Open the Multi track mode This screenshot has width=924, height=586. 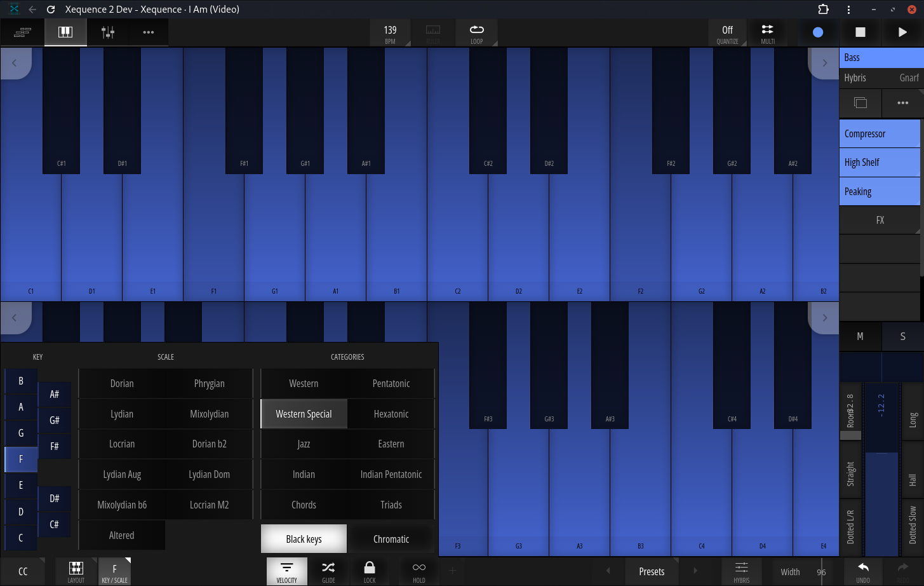pos(768,33)
